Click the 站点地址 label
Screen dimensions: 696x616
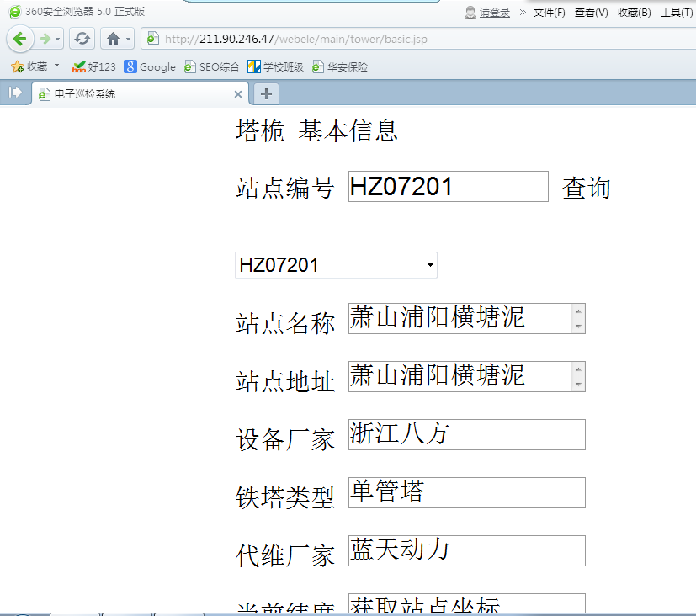(x=285, y=381)
